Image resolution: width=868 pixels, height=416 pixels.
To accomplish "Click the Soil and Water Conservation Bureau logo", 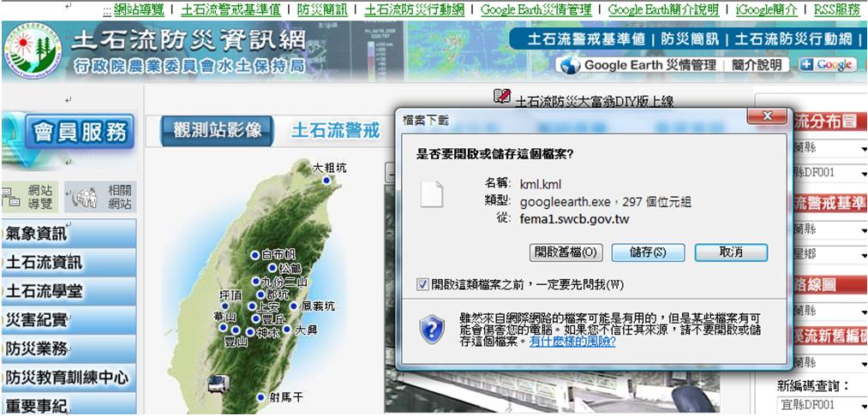I will pos(32,51).
